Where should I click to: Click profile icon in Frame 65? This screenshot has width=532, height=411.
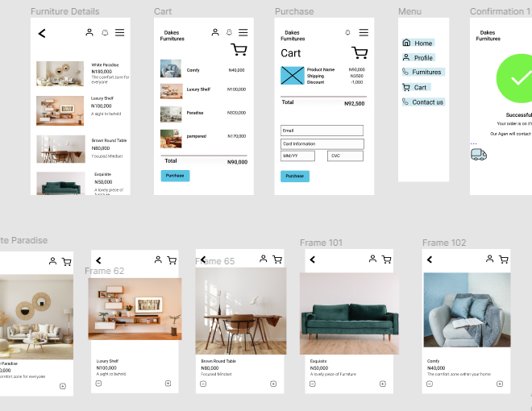(x=264, y=259)
